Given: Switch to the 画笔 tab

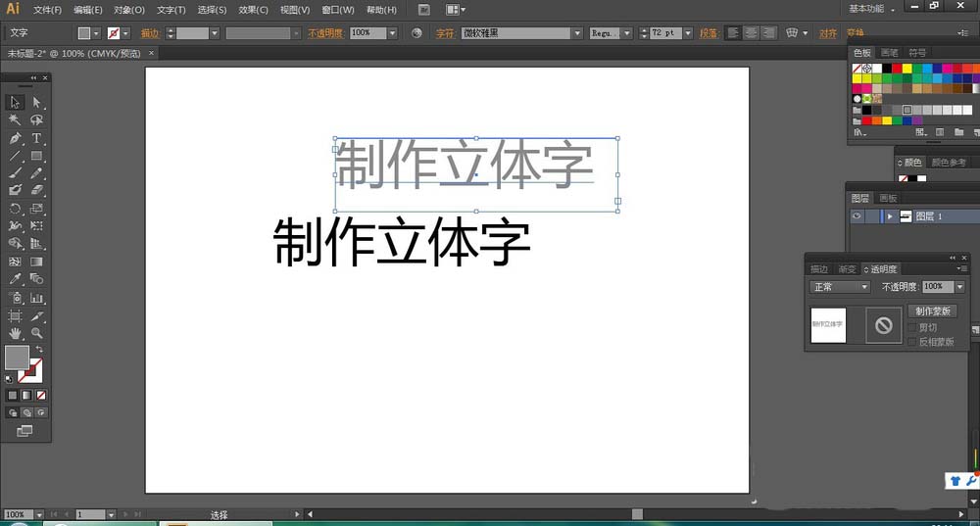Looking at the screenshot, I should pyautogui.click(x=889, y=53).
